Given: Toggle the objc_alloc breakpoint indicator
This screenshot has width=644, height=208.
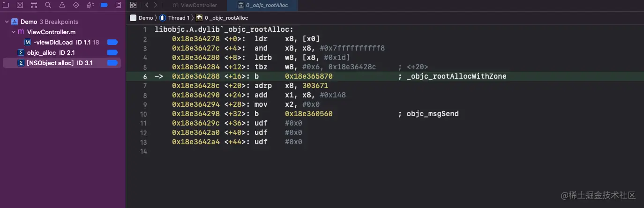Looking at the screenshot, I should coord(112,52).
